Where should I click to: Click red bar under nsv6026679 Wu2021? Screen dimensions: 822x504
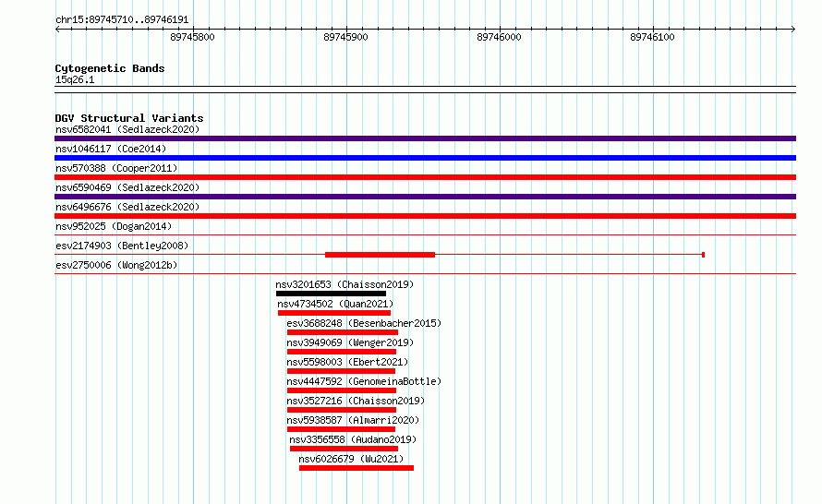pos(357,468)
